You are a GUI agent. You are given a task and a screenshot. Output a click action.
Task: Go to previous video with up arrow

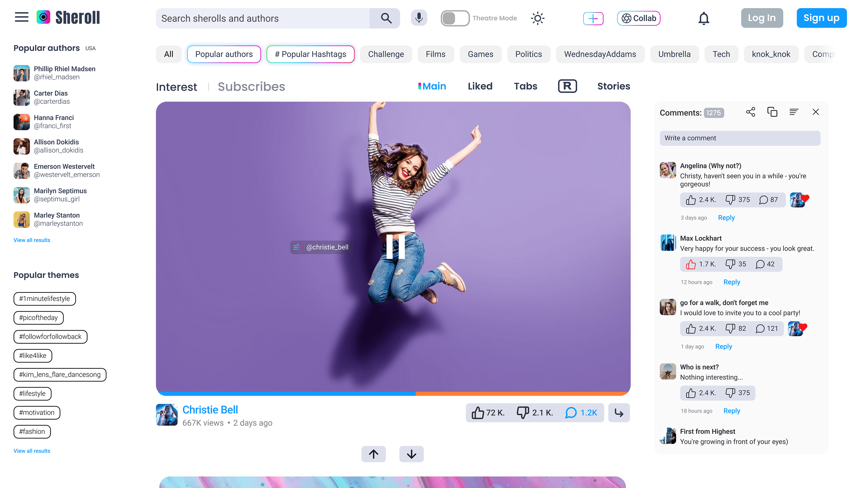[x=373, y=454]
